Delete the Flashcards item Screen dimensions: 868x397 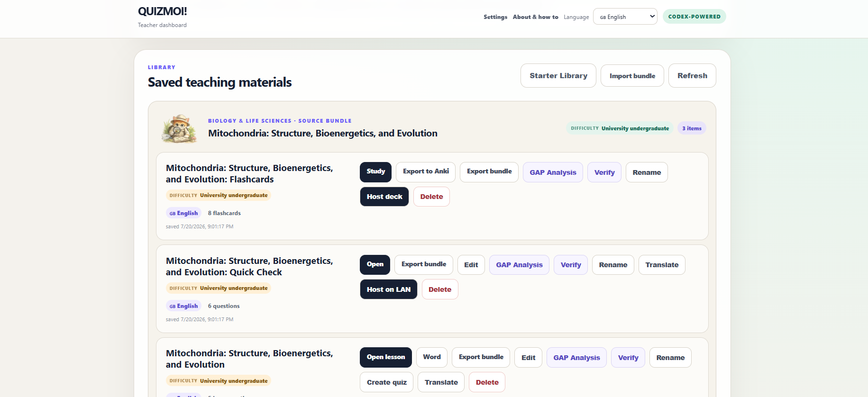[x=431, y=197]
